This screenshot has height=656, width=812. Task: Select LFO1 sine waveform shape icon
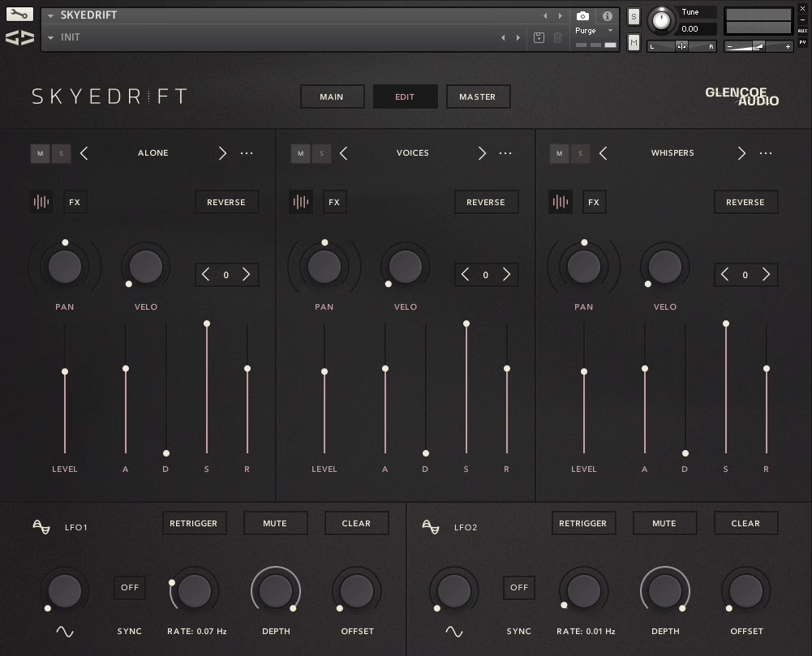click(x=65, y=632)
